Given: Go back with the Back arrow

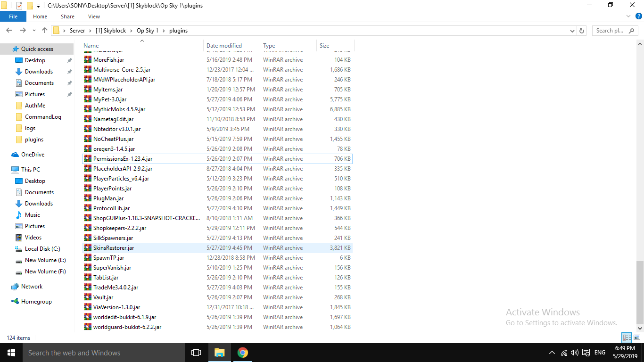Looking at the screenshot, I should 9,30.
